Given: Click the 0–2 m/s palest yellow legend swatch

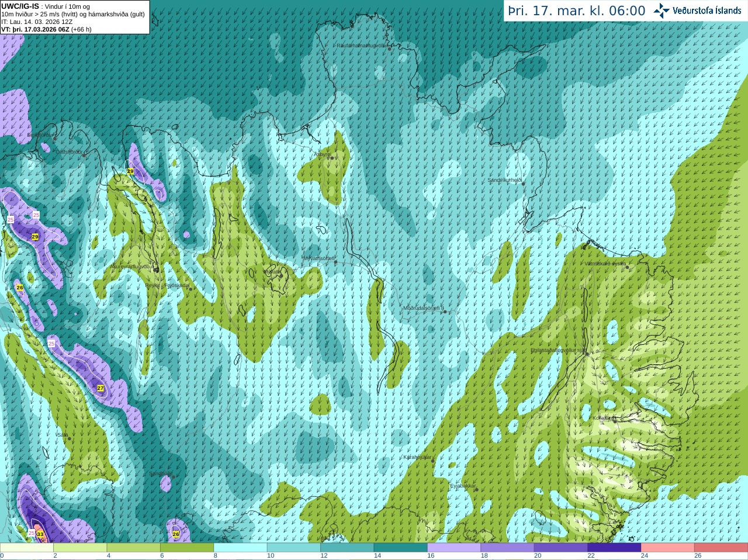Looking at the screenshot, I should [x=27, y=548].
